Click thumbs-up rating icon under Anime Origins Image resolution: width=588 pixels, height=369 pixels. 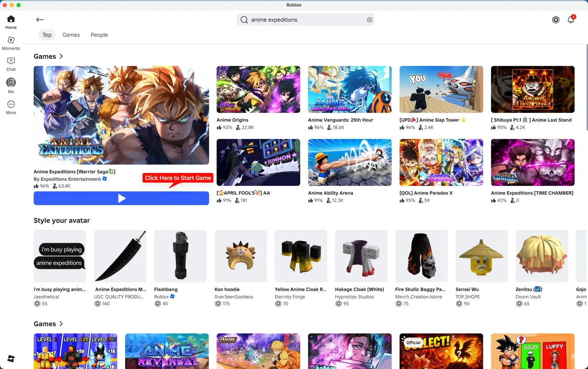click(219, 128)
